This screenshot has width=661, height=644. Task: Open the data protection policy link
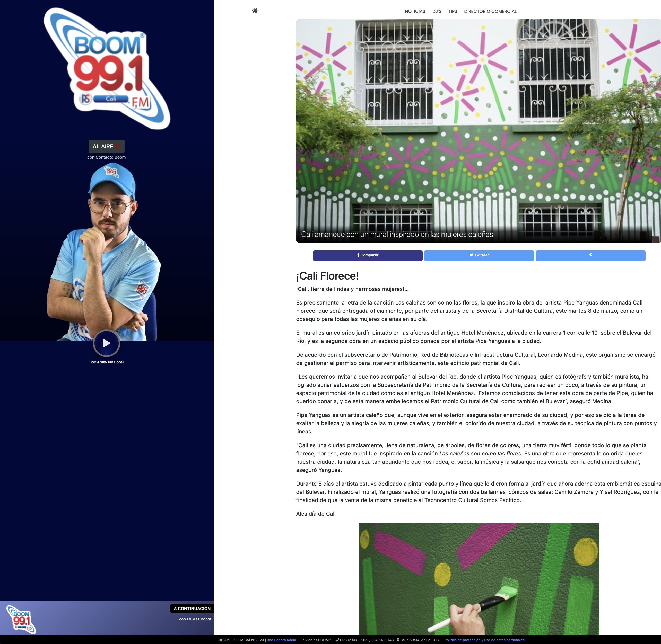(x=484, y=640)
